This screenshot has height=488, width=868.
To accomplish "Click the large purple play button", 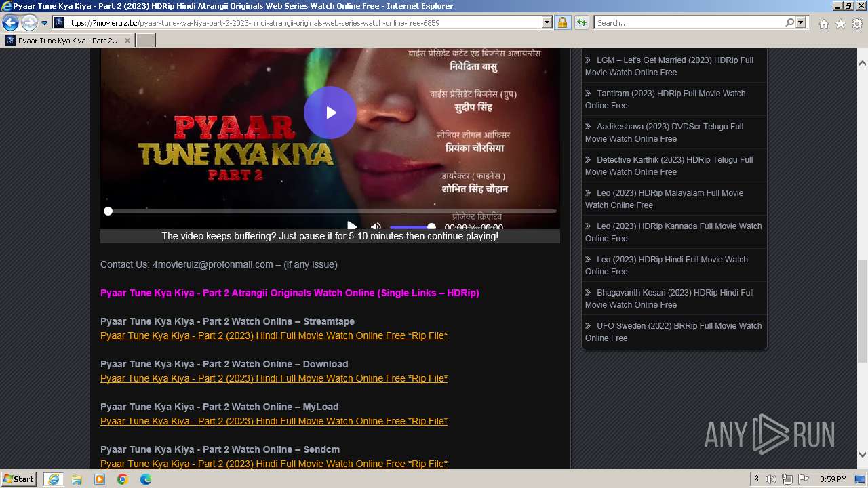I will click(330, 113).
